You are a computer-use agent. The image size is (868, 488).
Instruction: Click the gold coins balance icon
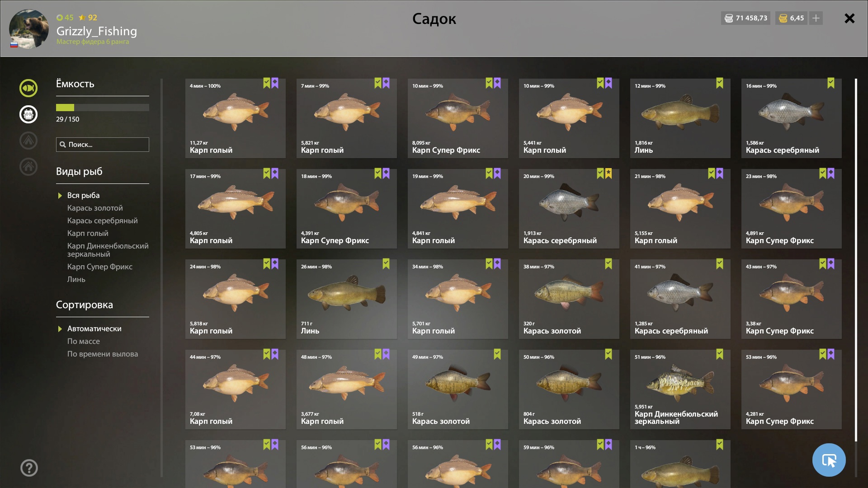[x=783, y=18]
